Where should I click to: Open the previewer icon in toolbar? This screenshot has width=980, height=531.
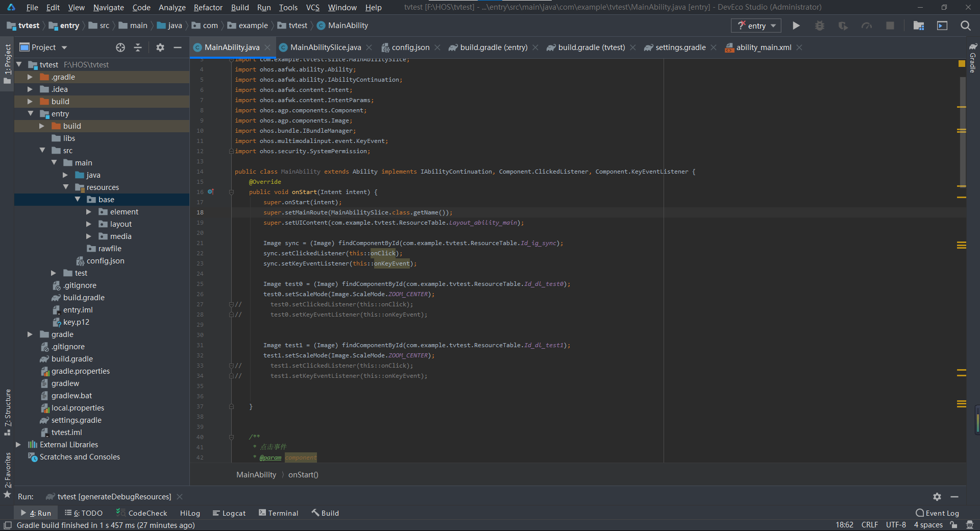(x=942, y=26)
